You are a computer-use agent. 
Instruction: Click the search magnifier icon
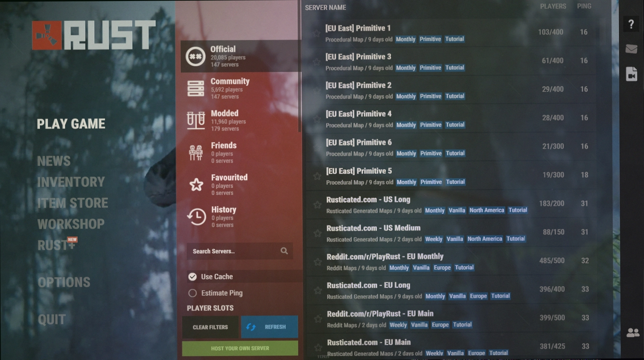284,251
